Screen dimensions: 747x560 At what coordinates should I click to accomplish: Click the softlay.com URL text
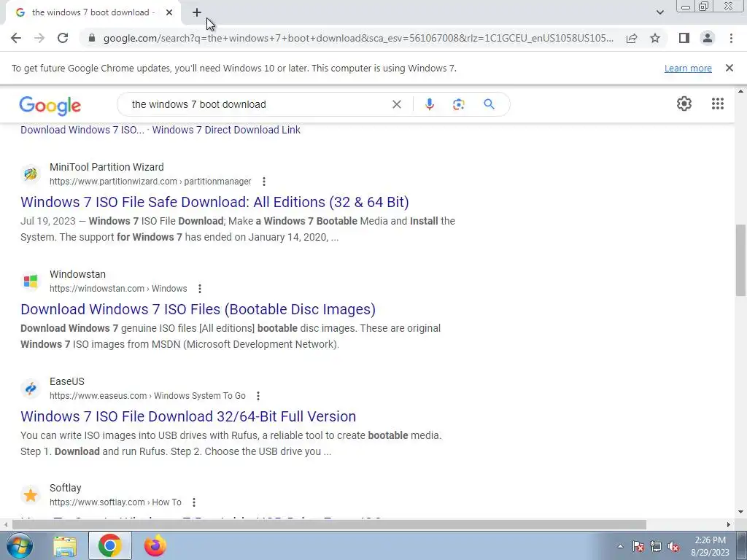[115, 502]
